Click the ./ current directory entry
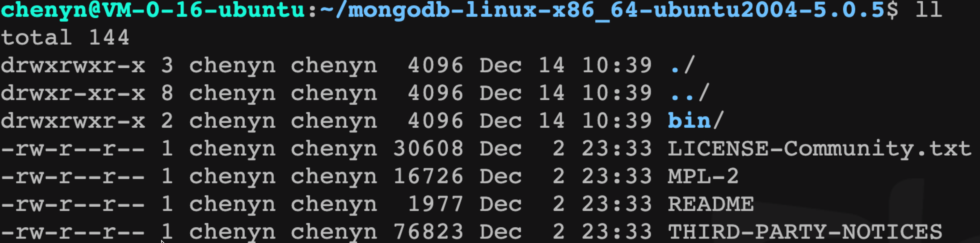This screenshot has height=243, width=980. (681, 65)
